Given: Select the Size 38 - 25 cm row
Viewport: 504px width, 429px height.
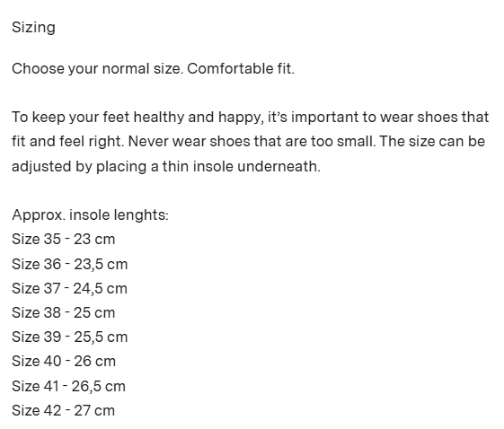Looking at the screenshot, I should (63, 313).
